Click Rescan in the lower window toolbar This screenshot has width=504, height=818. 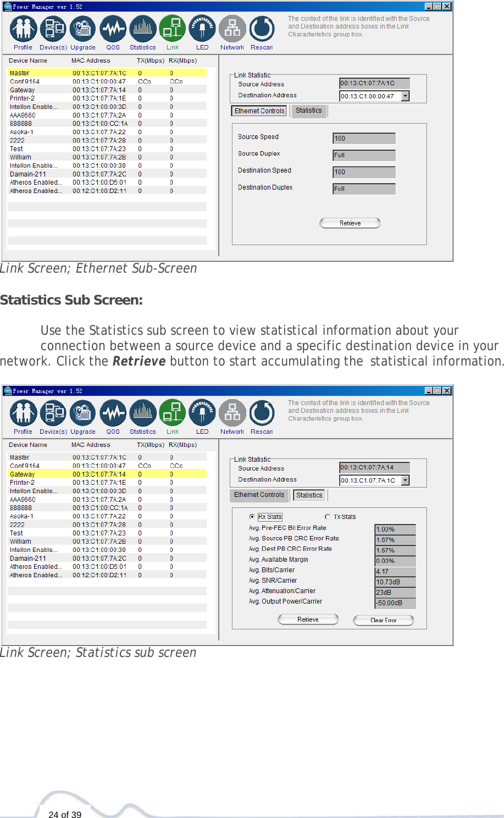[x=261, y=413]
